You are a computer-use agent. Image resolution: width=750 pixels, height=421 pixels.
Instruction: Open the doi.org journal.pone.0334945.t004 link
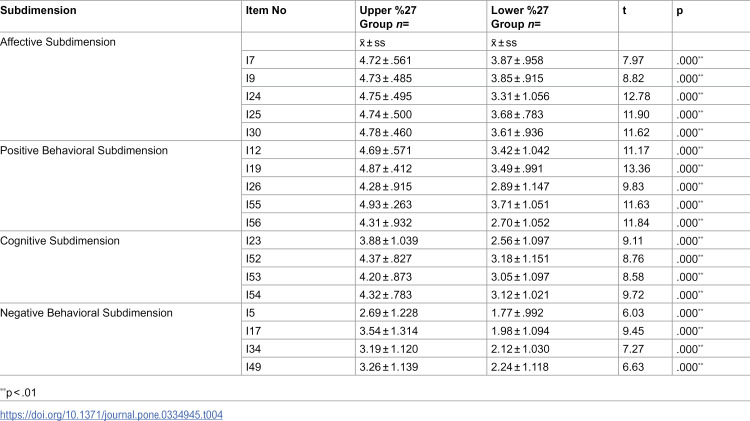[111, 414]
